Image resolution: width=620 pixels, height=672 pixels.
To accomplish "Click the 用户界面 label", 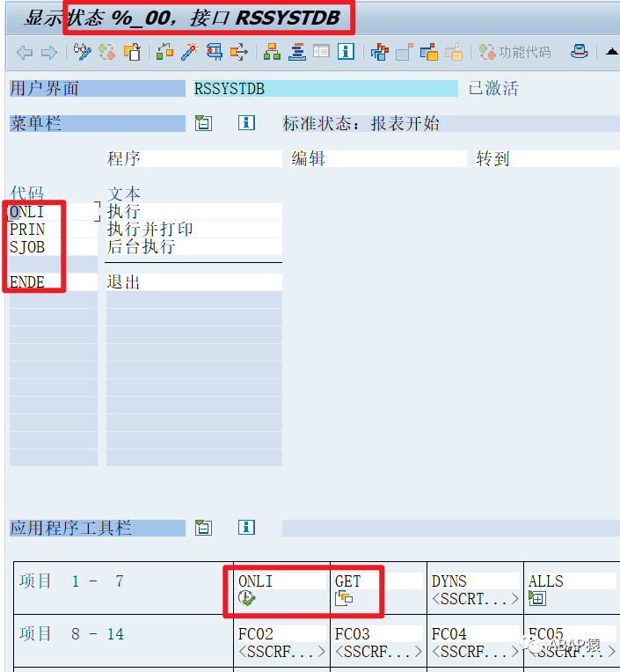I will point(98,88).
